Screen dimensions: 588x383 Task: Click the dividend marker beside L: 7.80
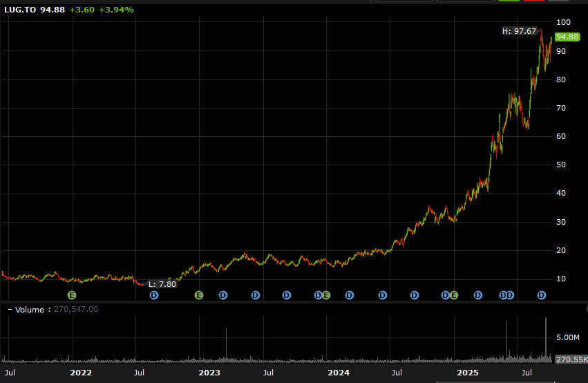coord(154,295)
